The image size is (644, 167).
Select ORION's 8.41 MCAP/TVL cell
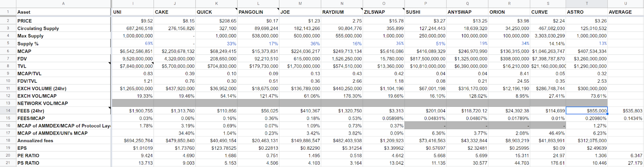(x=509, y=73)
